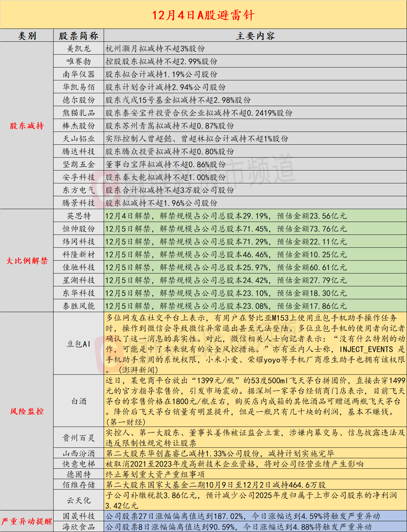Image resolution: width=407 pixels, height=532 pixels.
Task: Click '股东合计拟减持不超3万股公司股份'
Action: [x=170, y=190]
